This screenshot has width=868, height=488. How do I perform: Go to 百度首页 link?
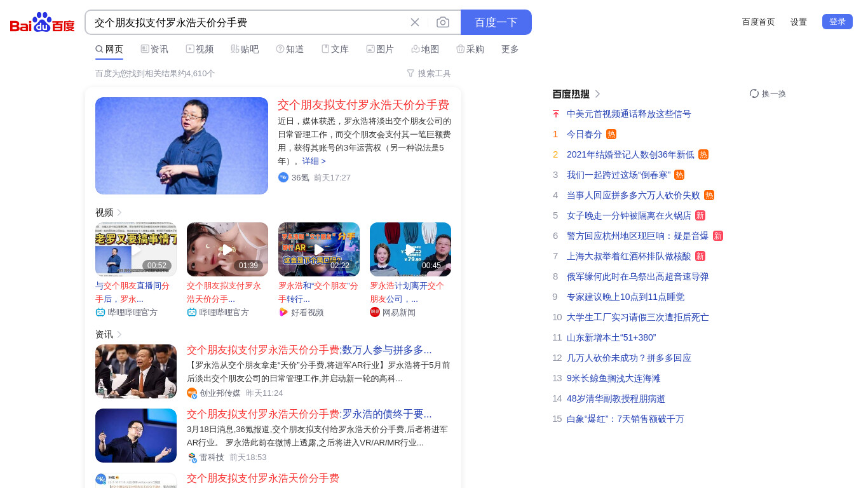tap(759, 22)
